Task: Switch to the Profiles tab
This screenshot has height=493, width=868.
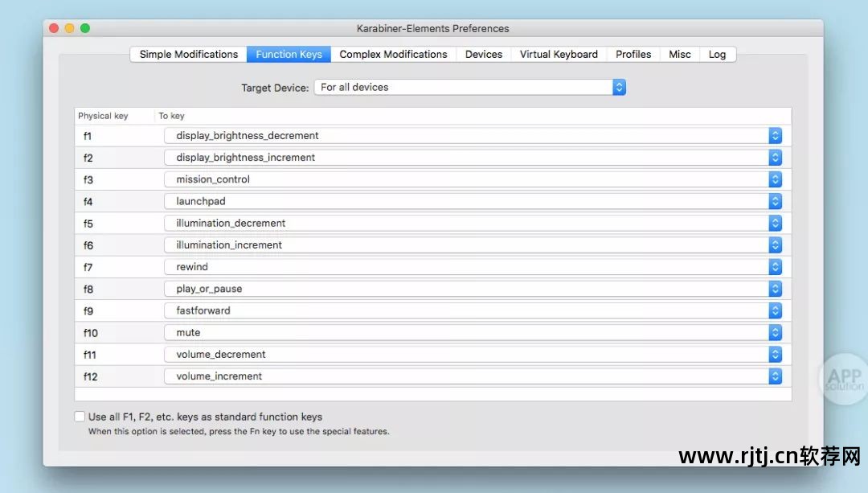Action: [x=633, y=54]
